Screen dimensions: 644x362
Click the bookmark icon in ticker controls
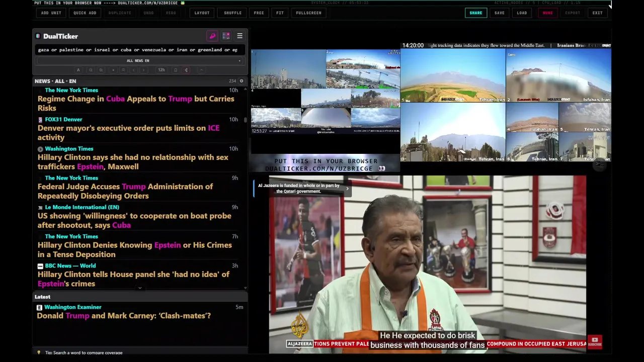click(x=176, y=70)
